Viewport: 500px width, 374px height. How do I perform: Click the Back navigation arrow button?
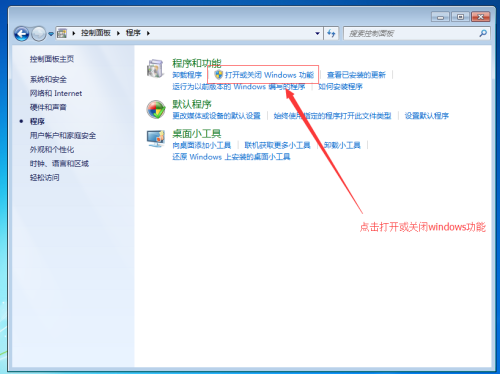click(22, 34)
